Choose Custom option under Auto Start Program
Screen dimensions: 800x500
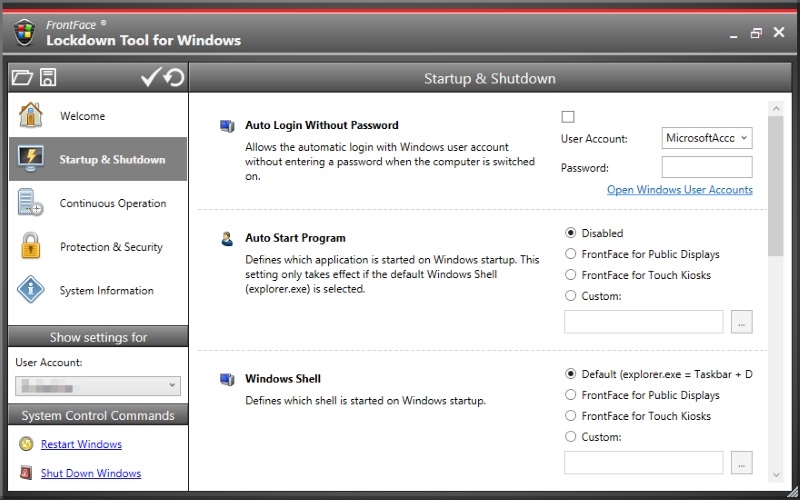(x=571, y=296)
